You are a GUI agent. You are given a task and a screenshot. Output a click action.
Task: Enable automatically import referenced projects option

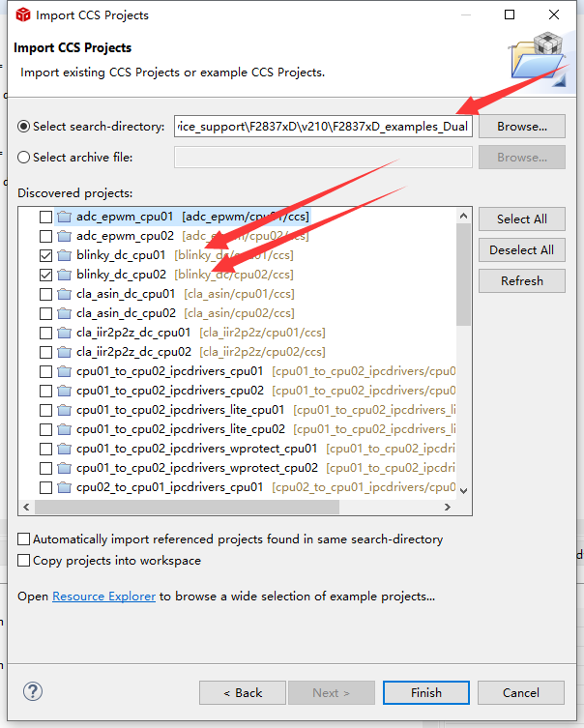click(23, 539)
